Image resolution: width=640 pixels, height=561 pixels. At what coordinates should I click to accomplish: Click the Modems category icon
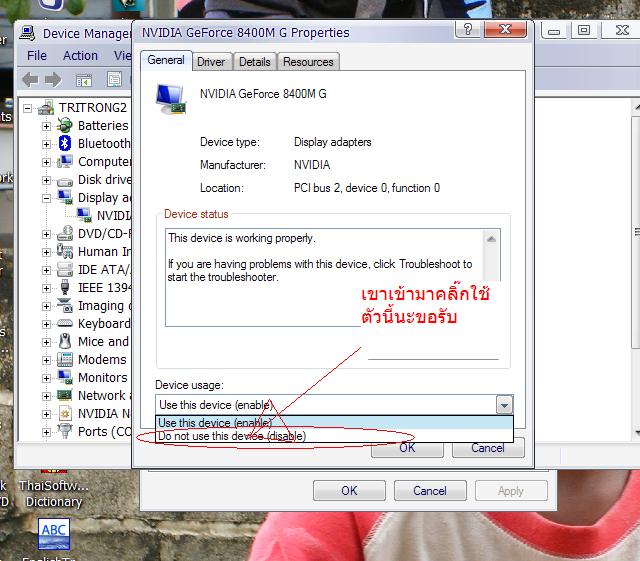pos(65,359)
